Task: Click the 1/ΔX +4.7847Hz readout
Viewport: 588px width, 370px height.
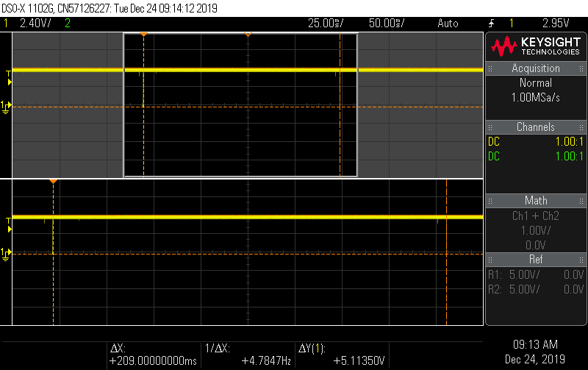Action: click(248, 355)
